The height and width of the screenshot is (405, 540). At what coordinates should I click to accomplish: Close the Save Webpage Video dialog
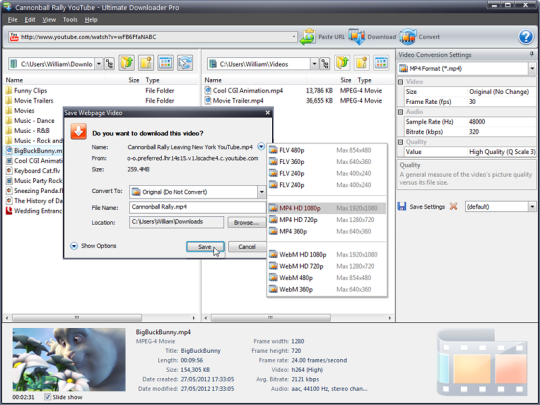click(268, 113)
